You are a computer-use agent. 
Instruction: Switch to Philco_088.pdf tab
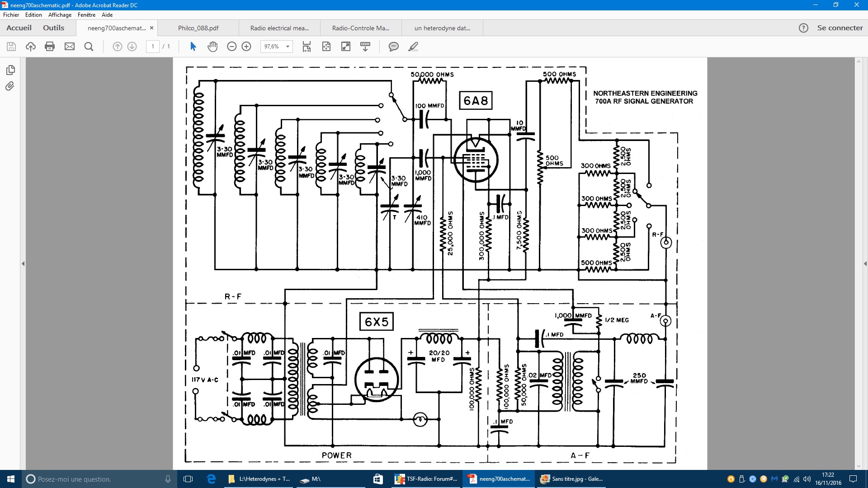click(x=198, y=28)
